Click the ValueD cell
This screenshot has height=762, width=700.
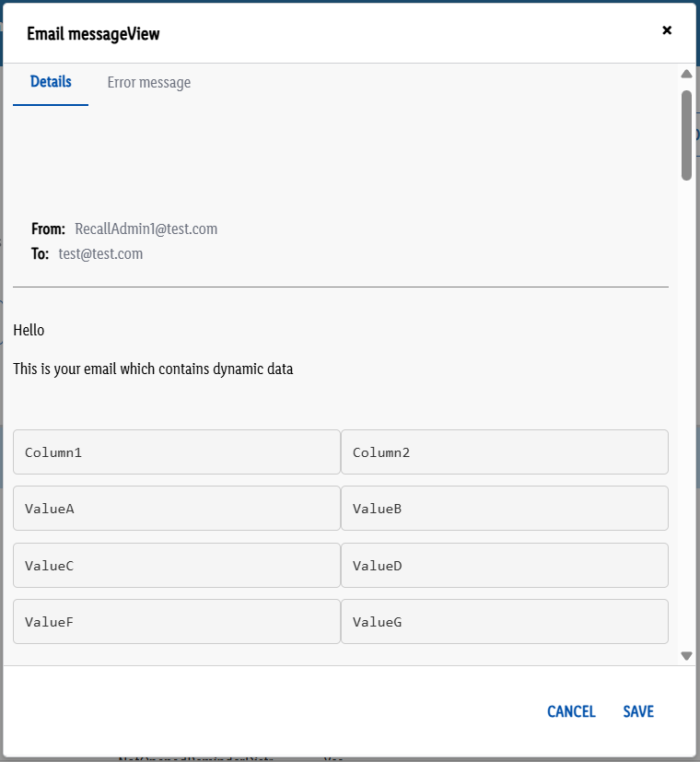pyautogui.click(x=504, y=565)
